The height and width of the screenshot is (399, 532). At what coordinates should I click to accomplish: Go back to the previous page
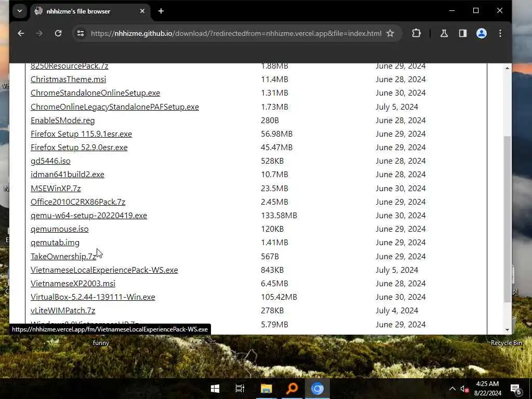pyautogui.click(x=21, y=33)
